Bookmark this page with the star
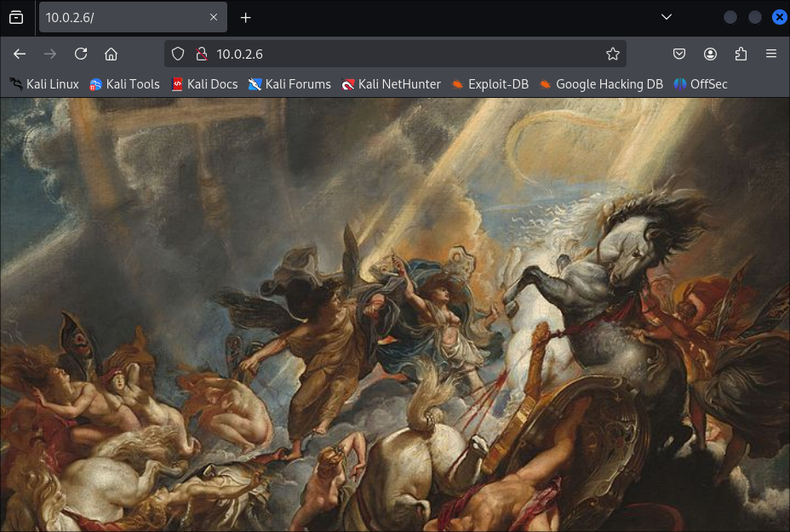The image size is (790, 532). pos(612,54)
